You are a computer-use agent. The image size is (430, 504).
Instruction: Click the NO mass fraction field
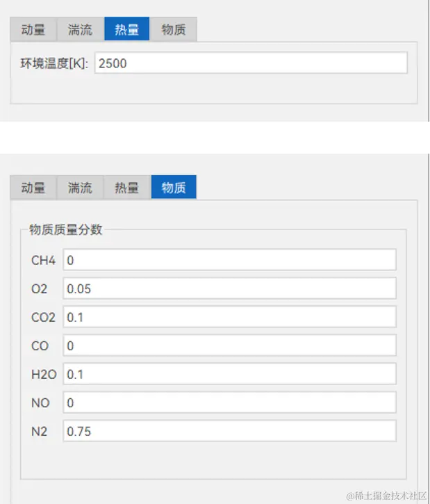tap(230, 403)
